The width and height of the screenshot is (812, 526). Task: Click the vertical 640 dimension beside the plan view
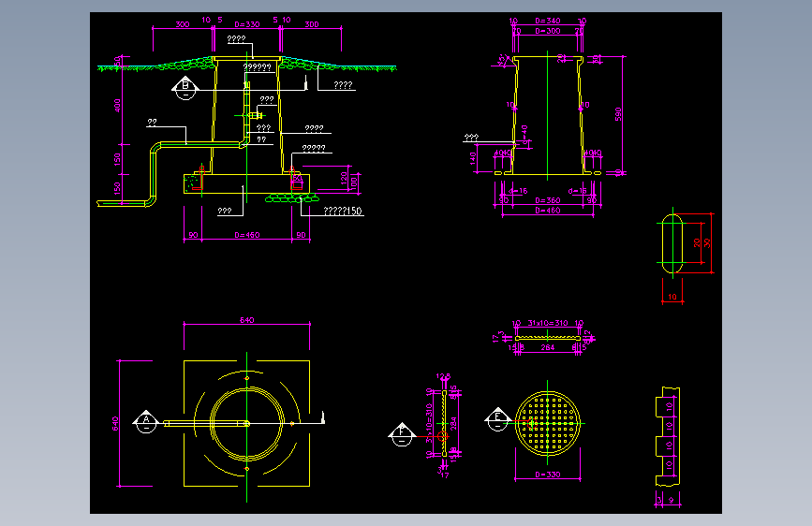[x=115, y=423]
